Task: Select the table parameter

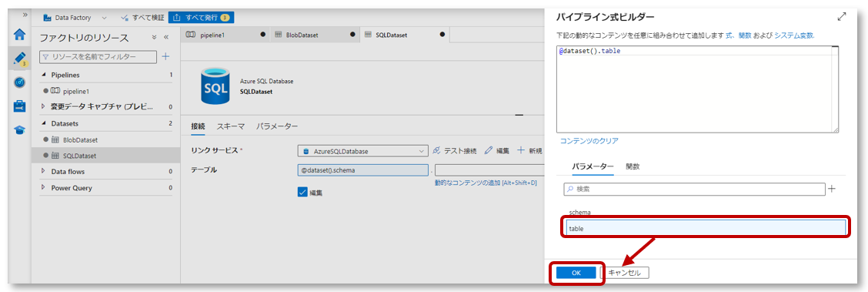Action: (705, 228)
